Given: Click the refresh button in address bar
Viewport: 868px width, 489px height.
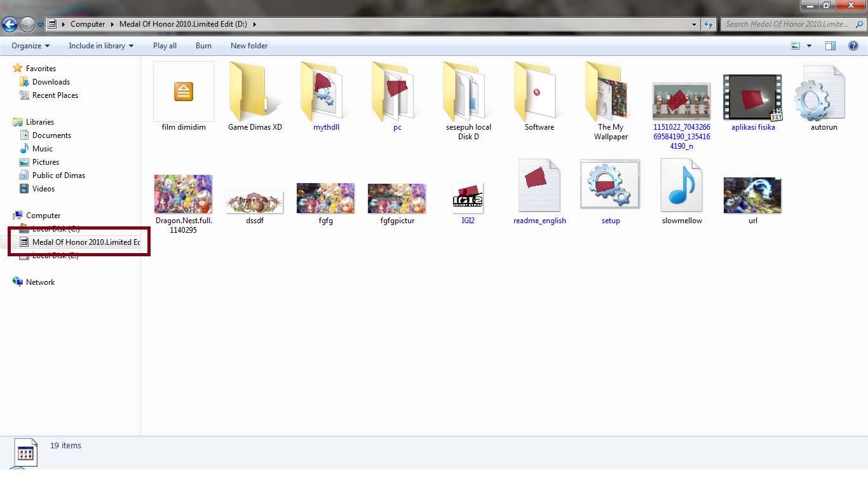Looking at the screenshot, I should pyautogui.click(x=709, y=24).
